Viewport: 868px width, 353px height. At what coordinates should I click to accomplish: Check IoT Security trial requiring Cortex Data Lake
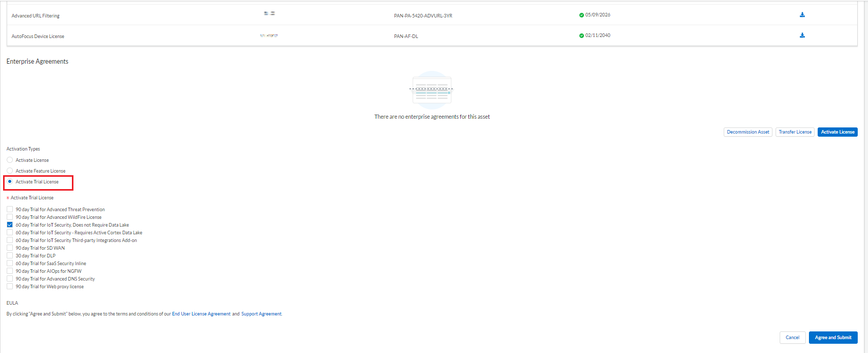click(10, 232)
